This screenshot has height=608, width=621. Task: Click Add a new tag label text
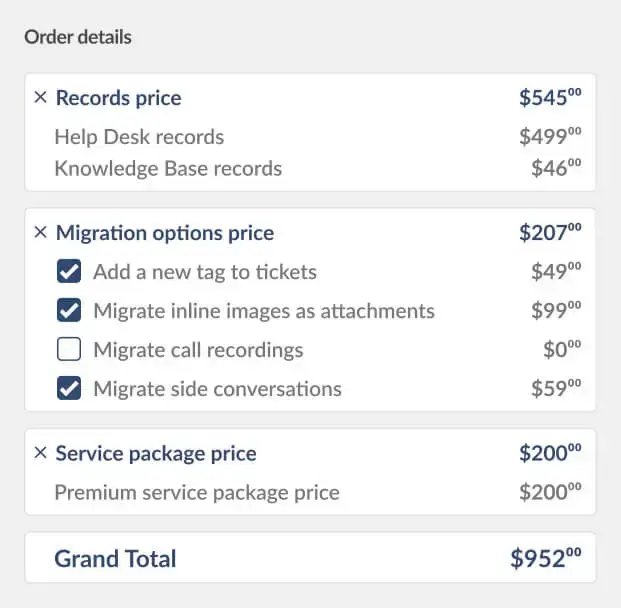coord(205,271)
